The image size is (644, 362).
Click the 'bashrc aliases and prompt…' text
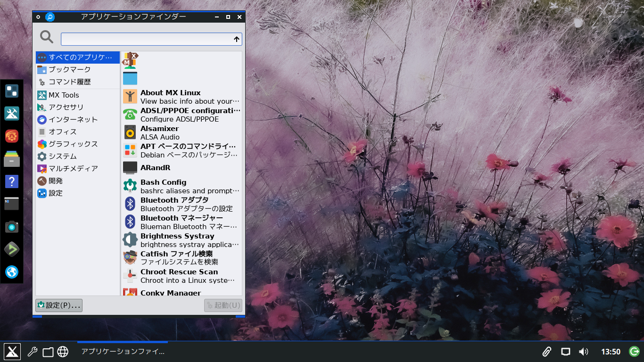(x=190, y=191)
